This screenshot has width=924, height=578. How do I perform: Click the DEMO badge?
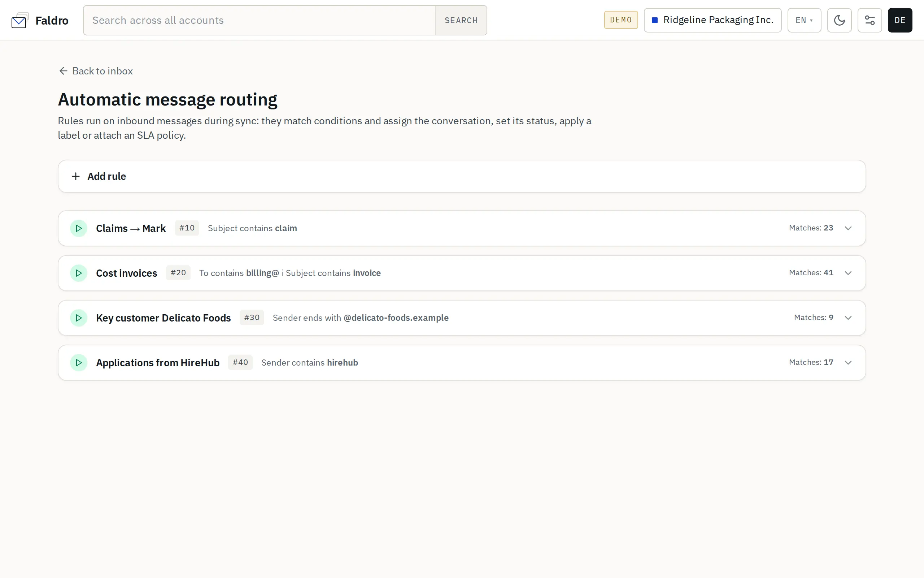[621, 20]
